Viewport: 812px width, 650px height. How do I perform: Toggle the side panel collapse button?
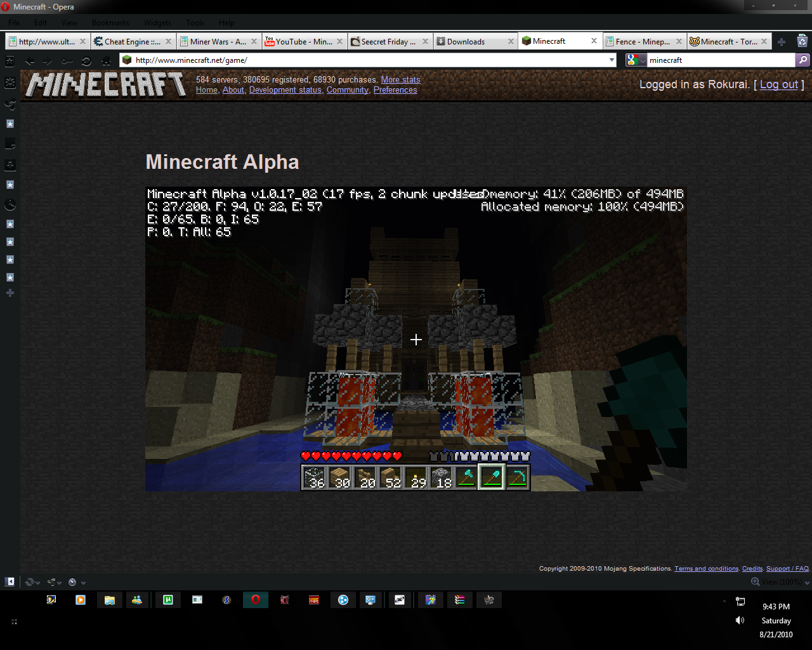click(10, 581)
